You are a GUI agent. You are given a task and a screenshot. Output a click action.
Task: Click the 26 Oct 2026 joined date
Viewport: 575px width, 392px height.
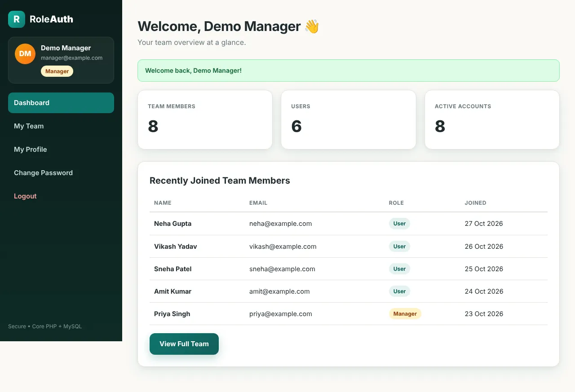484,247
